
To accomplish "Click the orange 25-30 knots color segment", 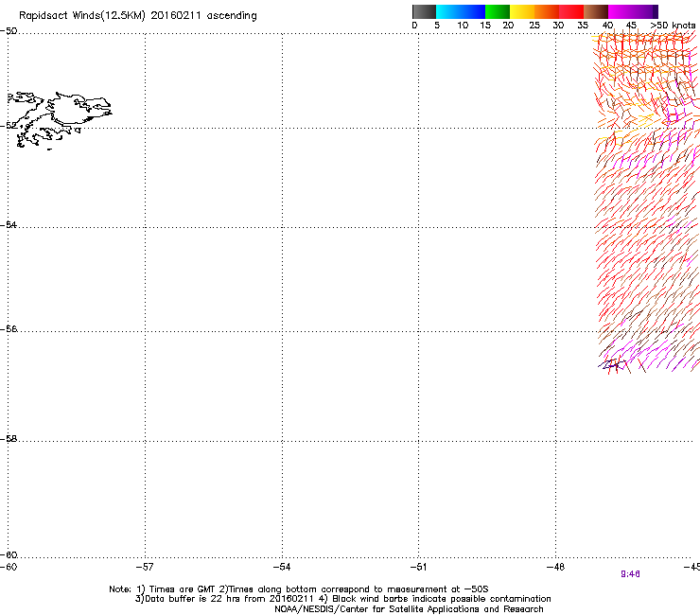I will (x=547, y=11).
